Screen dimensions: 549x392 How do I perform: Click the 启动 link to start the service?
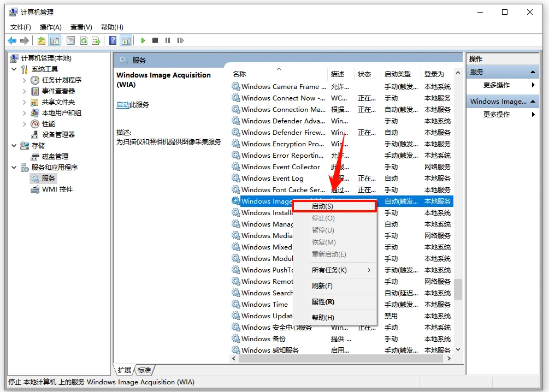point(123,105)
